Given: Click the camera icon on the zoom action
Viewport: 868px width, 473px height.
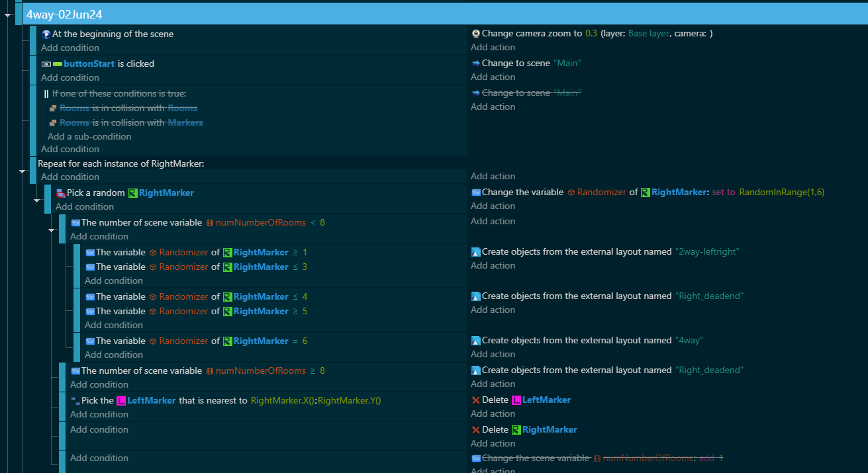Looking at the screenshot, I should click(475, 33).
